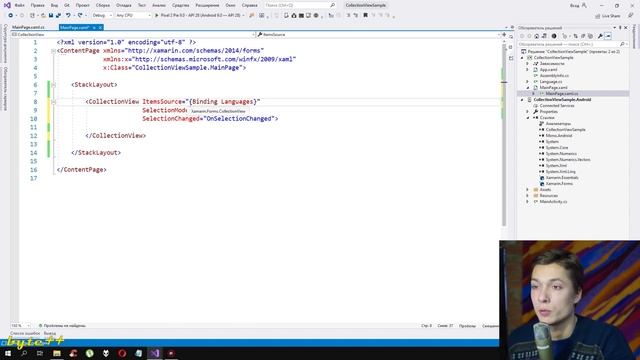
Task: Click the Solution Explorer Properties wrench icon
Action: [600, 36]
